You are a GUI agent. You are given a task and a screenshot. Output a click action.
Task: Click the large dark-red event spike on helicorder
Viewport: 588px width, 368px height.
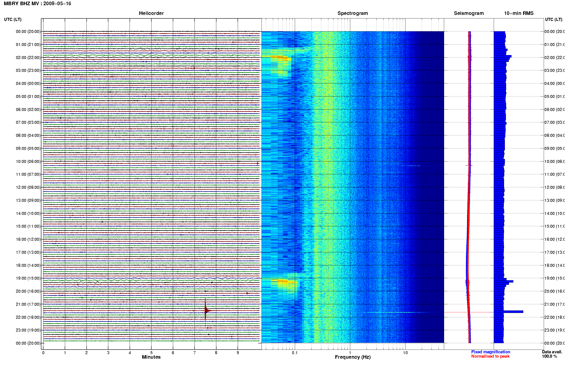pos(206,310)
